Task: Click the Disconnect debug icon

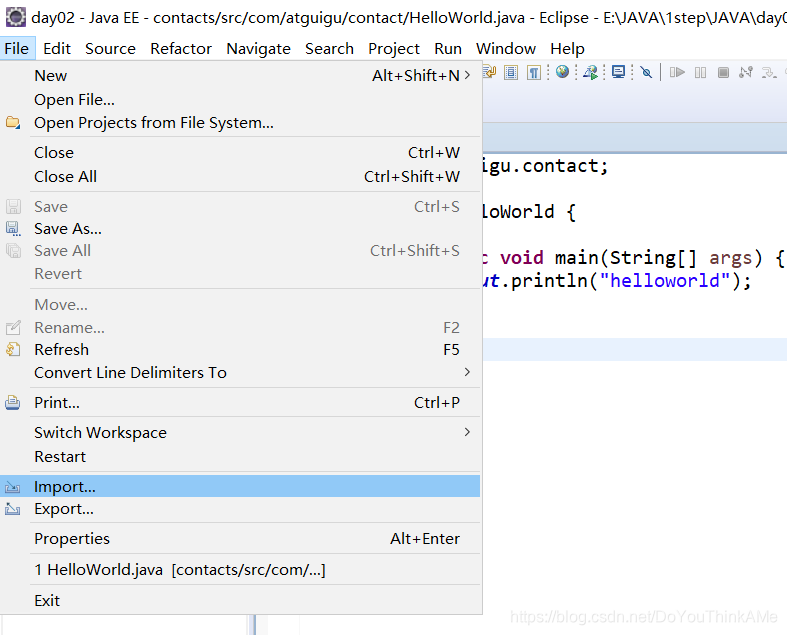Action: [746, 73]
